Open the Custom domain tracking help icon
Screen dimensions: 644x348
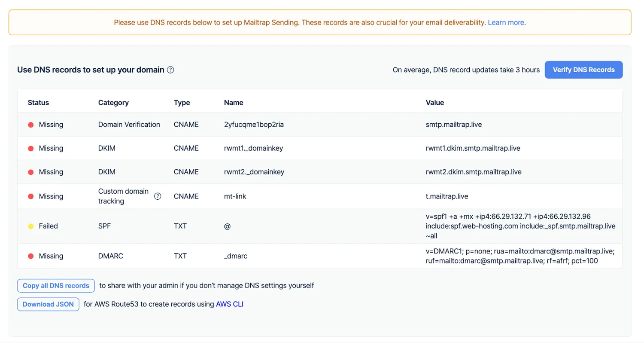click(158, 196)
